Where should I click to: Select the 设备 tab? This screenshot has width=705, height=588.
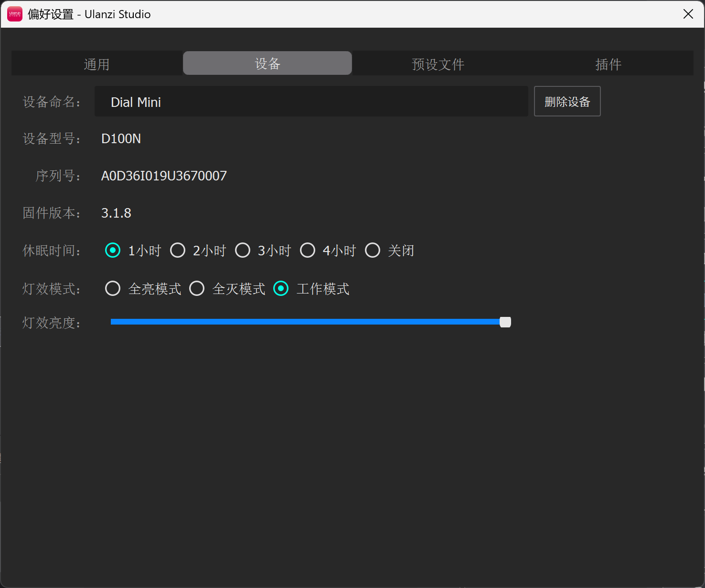[x=267, y=63]
